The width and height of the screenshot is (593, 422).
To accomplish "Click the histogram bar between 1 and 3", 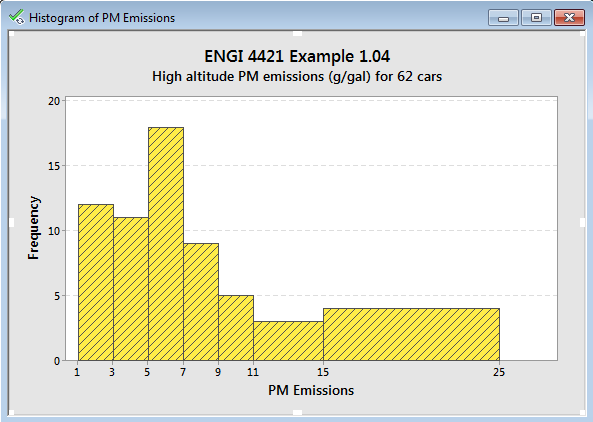I will click(96, 282).
